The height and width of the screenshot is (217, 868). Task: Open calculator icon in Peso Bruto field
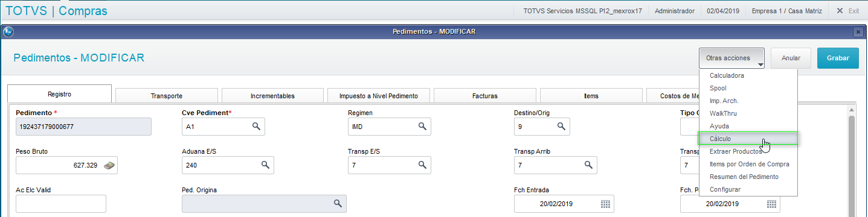[x=109, y=165]
